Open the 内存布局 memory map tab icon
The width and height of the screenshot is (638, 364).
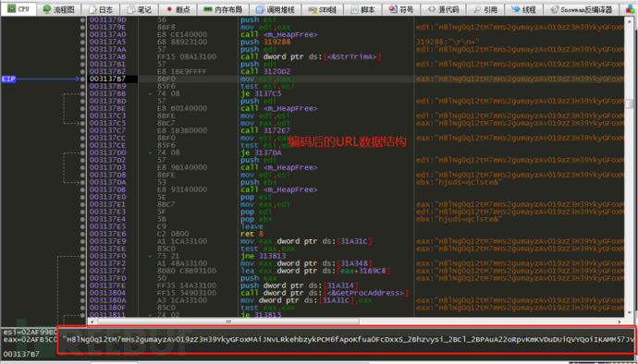[207, 9]
